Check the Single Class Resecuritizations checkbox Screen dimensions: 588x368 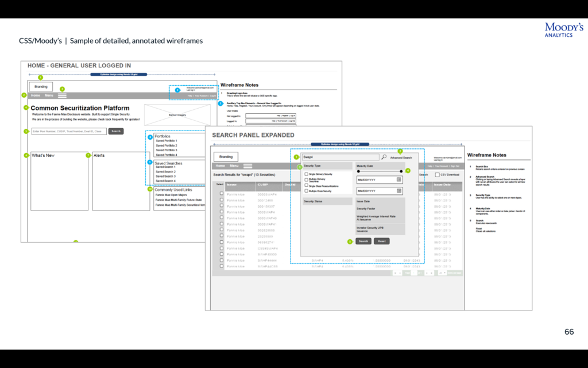pyautogui.click(x=307, y=186)
